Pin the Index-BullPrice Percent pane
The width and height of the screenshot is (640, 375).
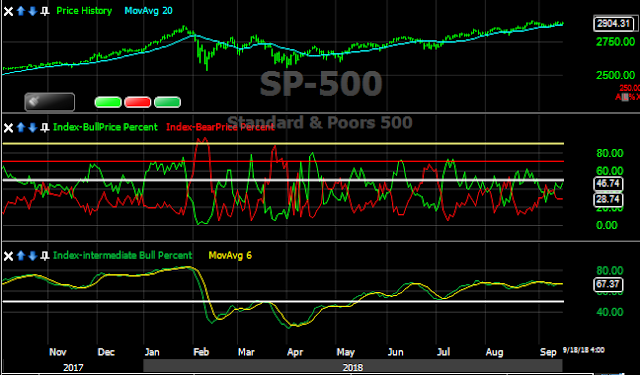(45, 128)
